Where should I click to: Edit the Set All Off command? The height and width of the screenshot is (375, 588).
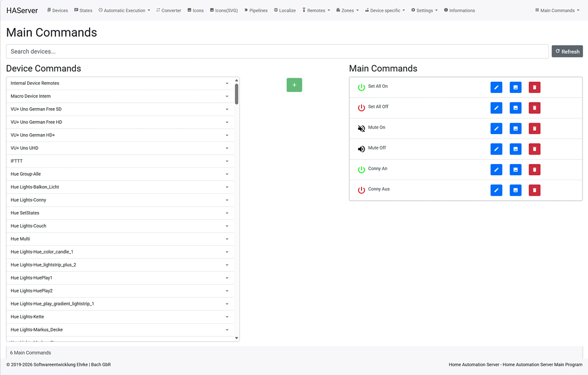(496, 108)
